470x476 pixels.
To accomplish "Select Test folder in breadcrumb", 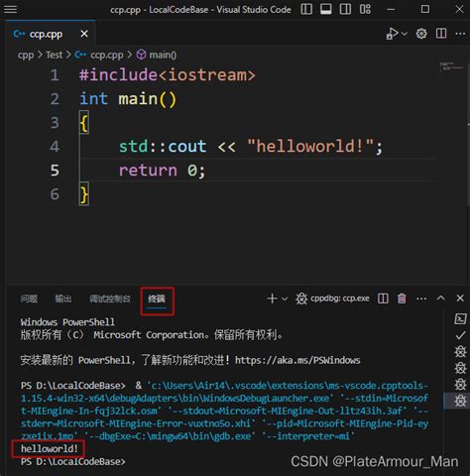I will click(x=54, y=55).
